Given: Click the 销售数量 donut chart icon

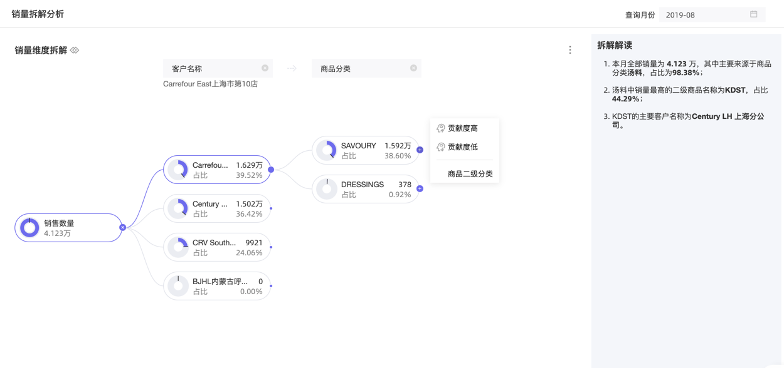Looking at the screenshot, I should coord(30,228).
